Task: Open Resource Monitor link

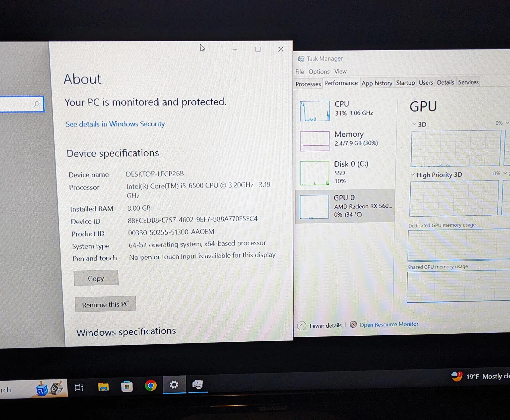Action: 389,324
